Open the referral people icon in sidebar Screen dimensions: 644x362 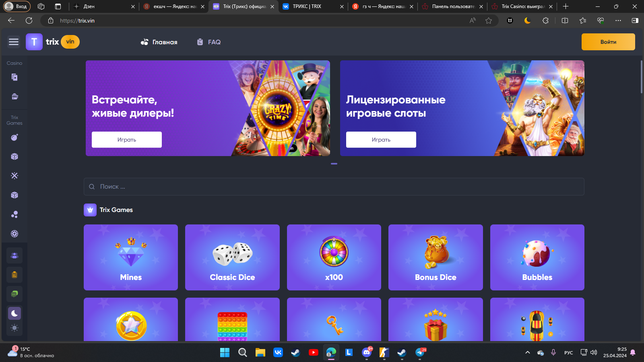(14, 255)
